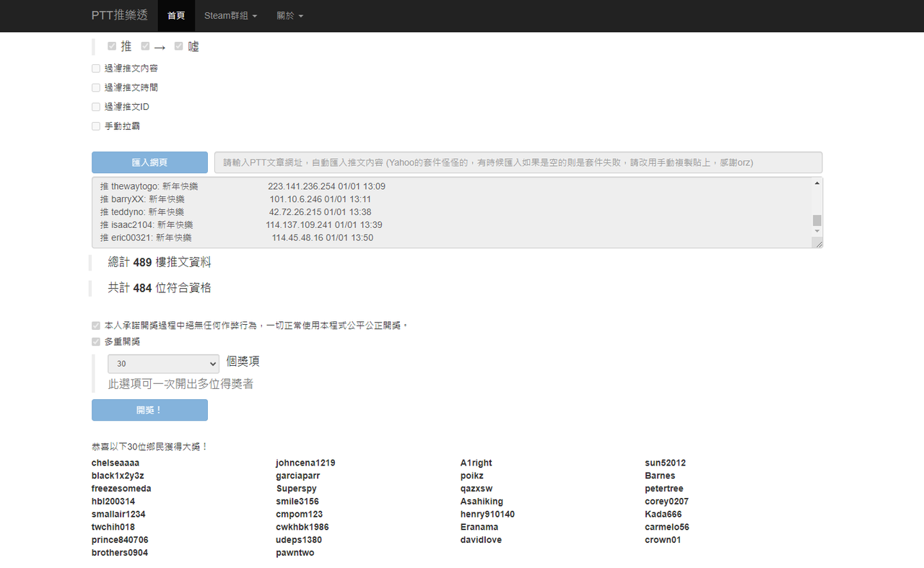This screenshot has height=568, width=924.
Task: Enable 手動拉霸 checkbox
Action: click(x=96, y=126)
